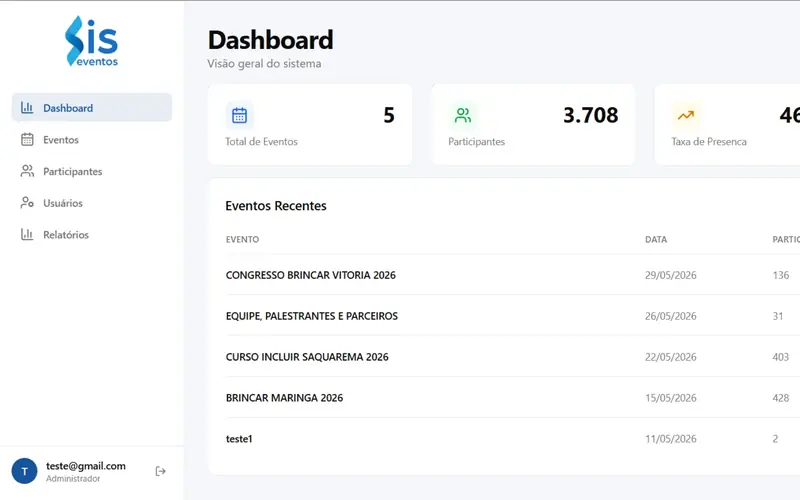Click the Eventos calendar icon in sidebar
Viewport: 800px width, 500px height.
[27, 139]
